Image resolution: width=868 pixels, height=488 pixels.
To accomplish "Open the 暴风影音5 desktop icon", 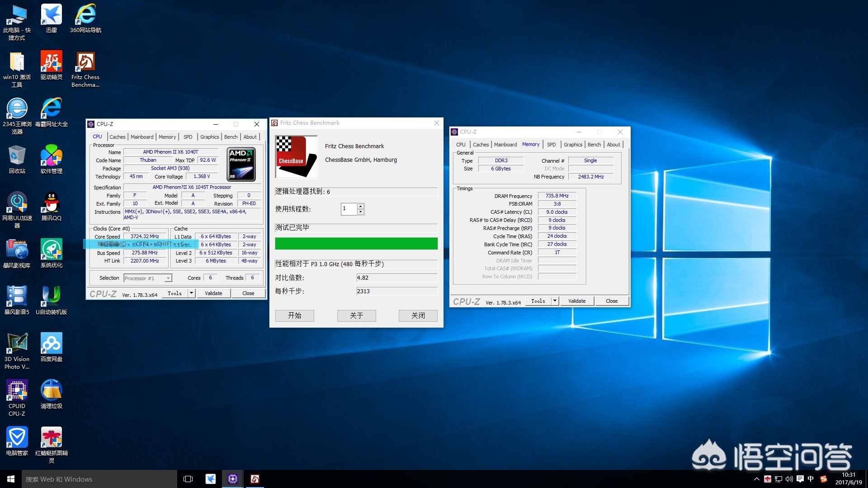I will click(x=17, y=300).
